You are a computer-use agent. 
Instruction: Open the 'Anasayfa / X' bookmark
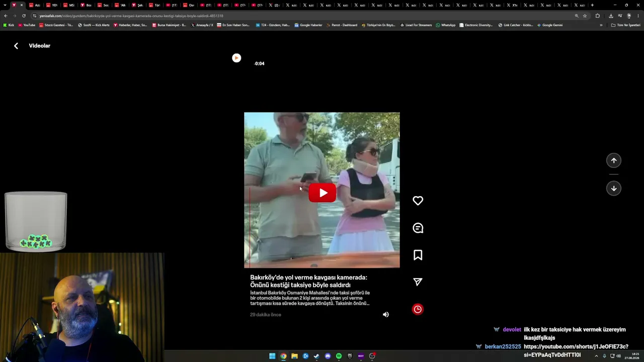click(202, 25)
